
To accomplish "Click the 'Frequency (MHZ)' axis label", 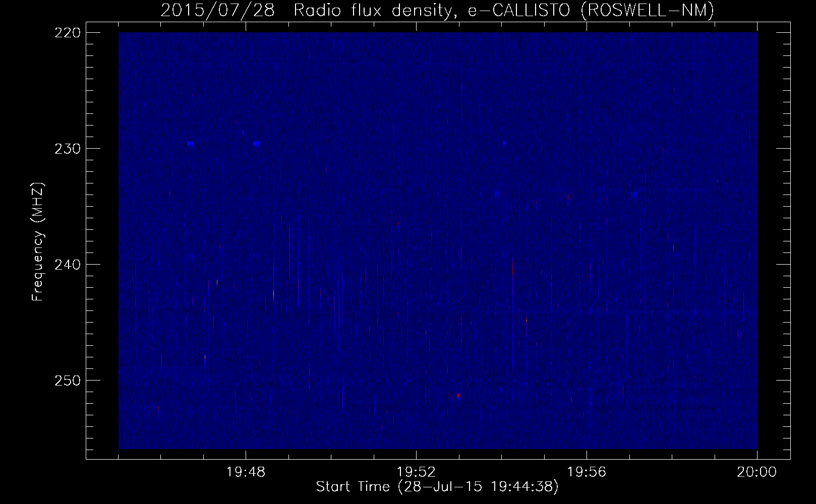I will [x=38, y=242].
